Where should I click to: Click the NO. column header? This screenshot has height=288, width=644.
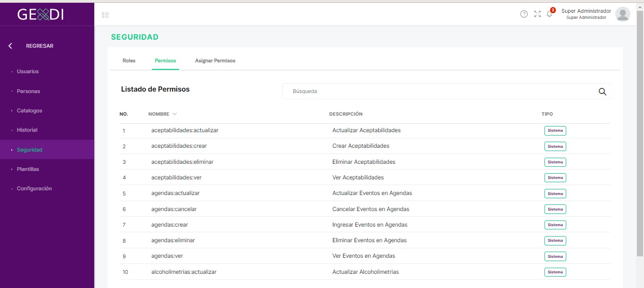point(124,114)
